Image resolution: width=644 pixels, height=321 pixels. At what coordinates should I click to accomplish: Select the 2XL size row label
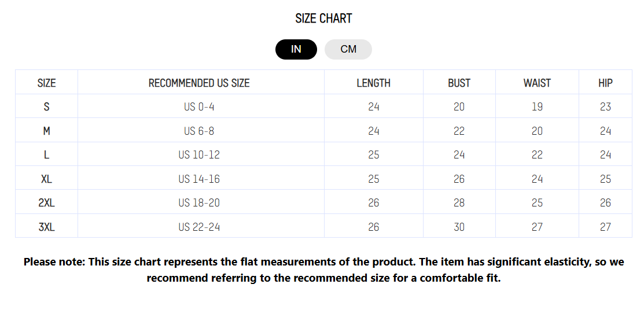(46, 203)
